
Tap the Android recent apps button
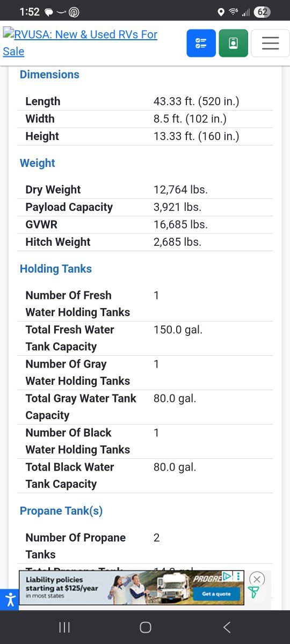coord(64,627)
